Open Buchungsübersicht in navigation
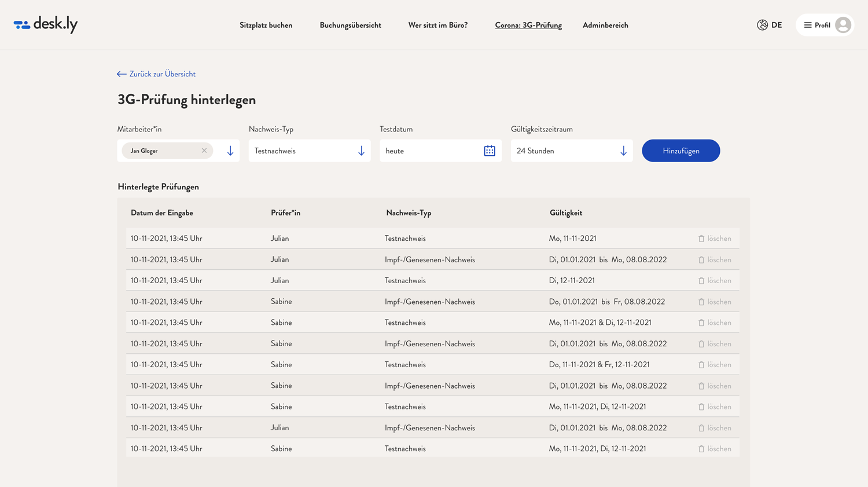The width and height of the screenshot is (868, 487). click(x=350, y=25)
